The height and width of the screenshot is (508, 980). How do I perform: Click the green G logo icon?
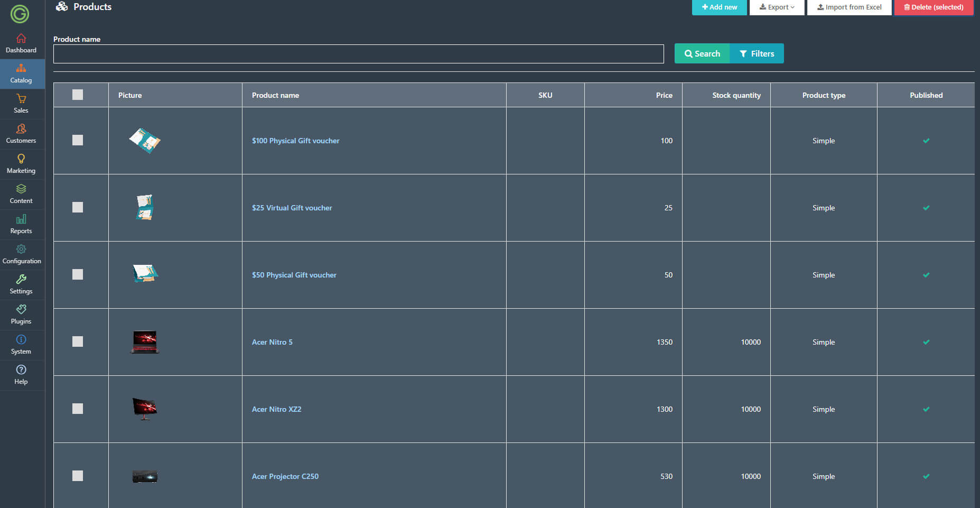20,14
